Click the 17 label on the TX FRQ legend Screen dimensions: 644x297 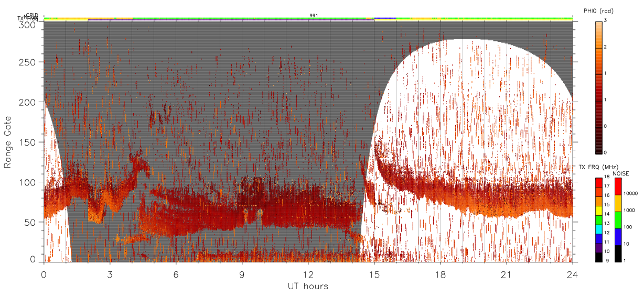tap(607, 186)
